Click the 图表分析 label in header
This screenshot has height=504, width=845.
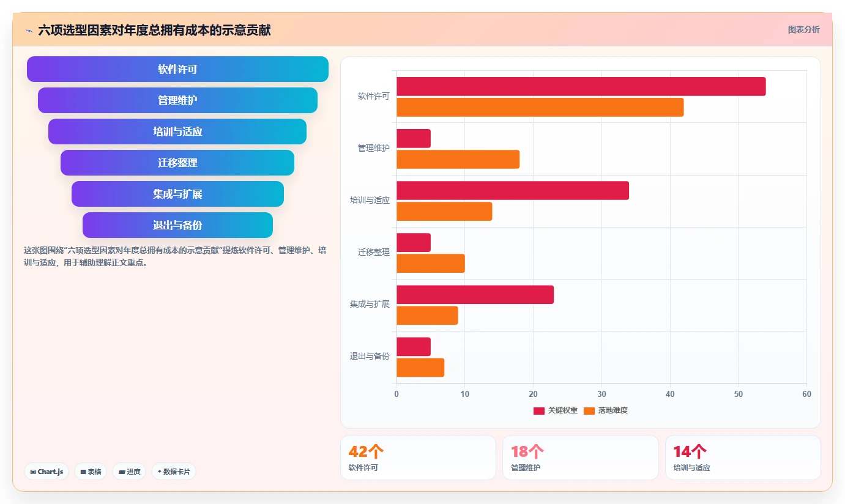pos(803,29)
